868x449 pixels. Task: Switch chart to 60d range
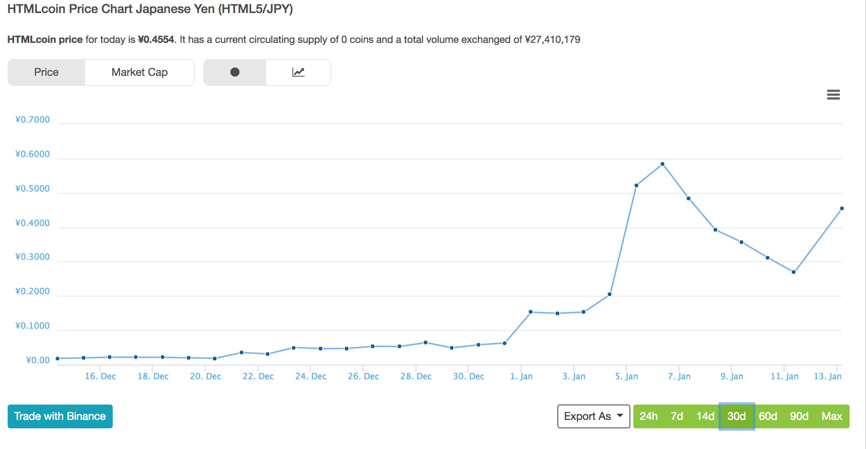768,416
